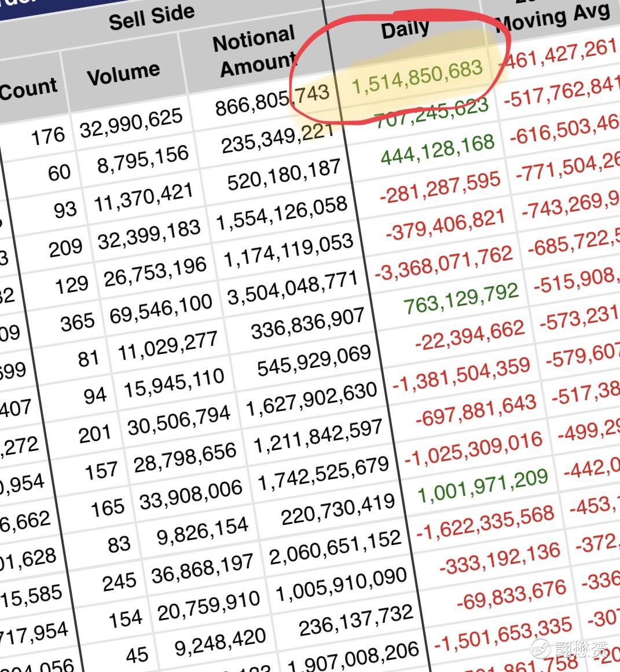Viewport: 620px width, 672px height.
Task: Select daily value -22,394,662
Action: pos(469,336)
